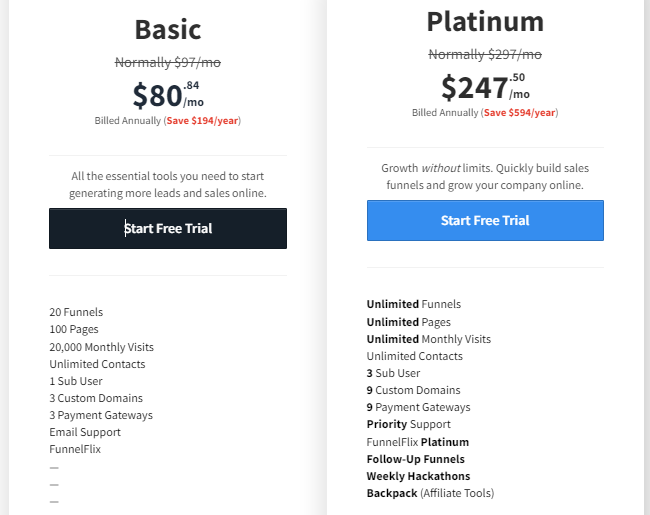Click the FunnelFlix item in Basic
The height and width of the screenshot is (515, 650).
click(x=75, y=449)
